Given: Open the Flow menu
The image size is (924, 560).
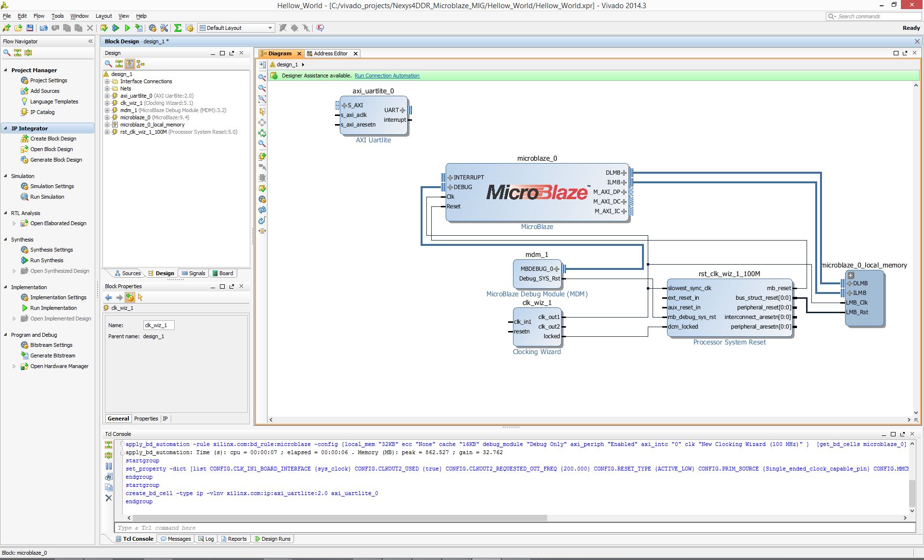Looking at the screenshot, I should point(39,16).
